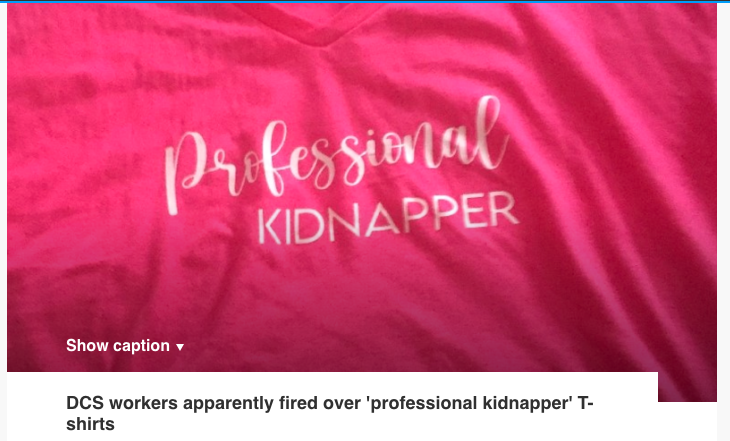Open the DCS workers fired headline link
The width and height of the screenshot is (730, 441).
(330, 413)
